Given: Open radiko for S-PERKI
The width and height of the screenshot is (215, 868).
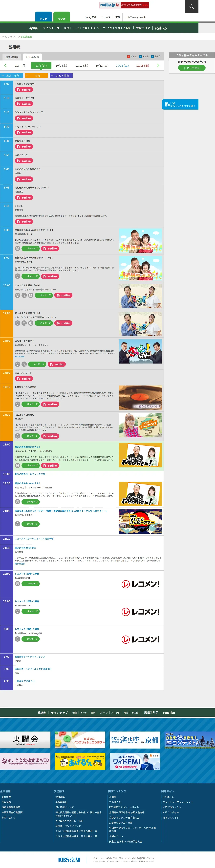Looking at the screenshot, I should coord(24,221).
